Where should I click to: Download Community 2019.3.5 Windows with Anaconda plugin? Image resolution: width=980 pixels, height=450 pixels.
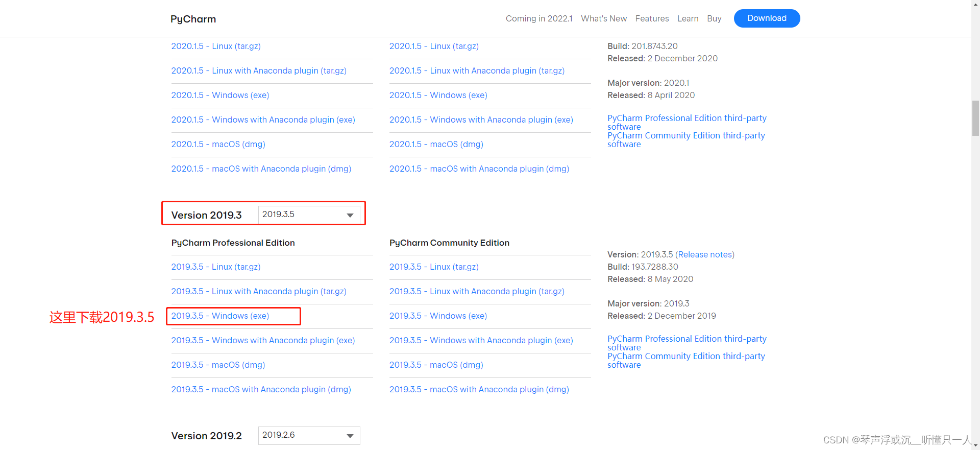481,340
